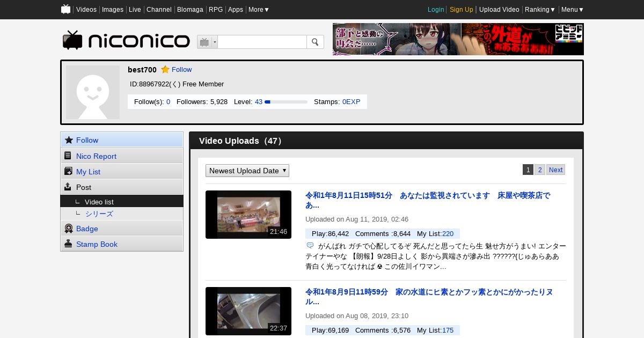Go to page 1 of uploads
The height and width of the screenshot is (338, 644).
528,170
